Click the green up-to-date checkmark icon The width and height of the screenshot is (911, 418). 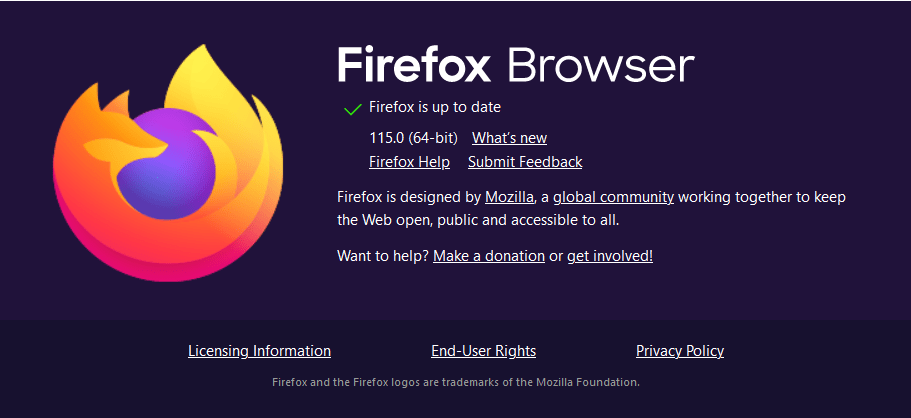coord(352,109)
